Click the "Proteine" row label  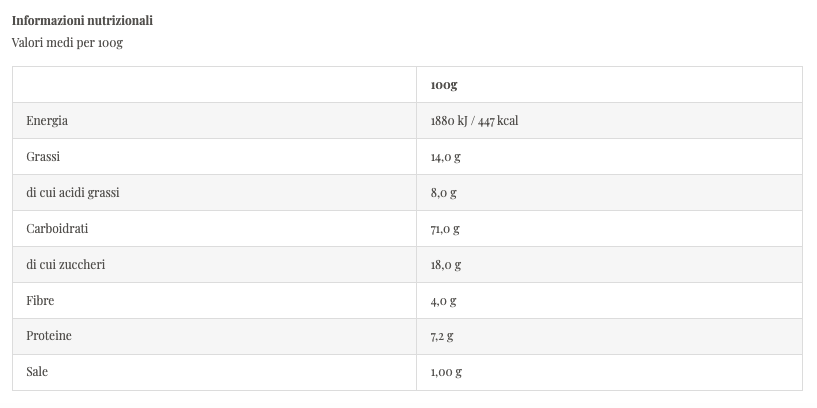click(x=49, y=336)
